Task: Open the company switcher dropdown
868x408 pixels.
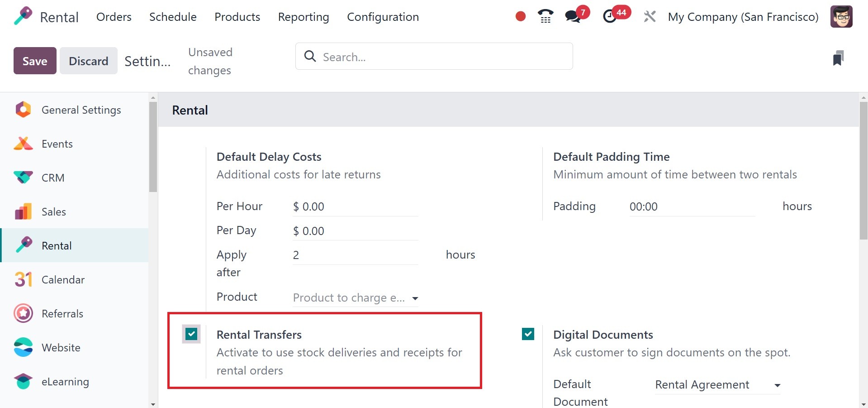Action: click(743, 17)
